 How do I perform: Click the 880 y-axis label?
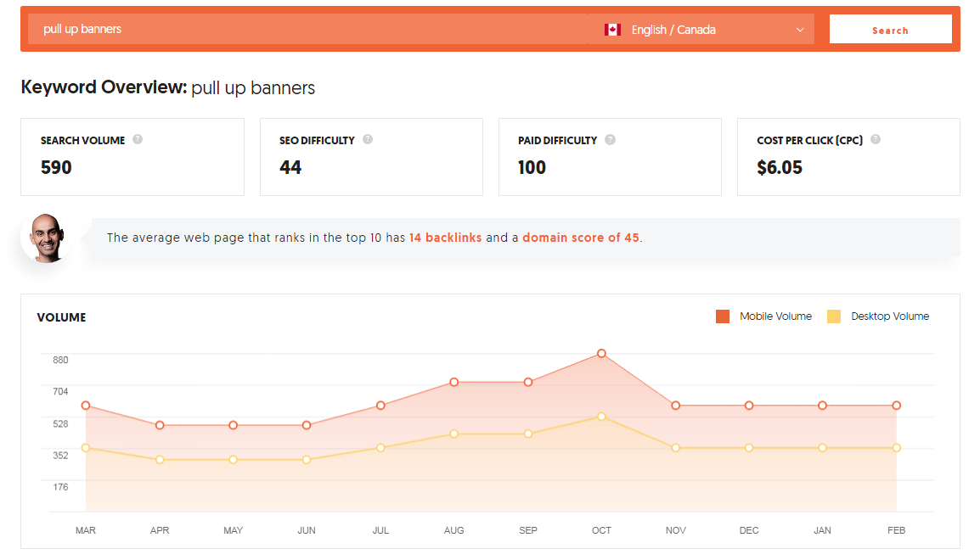click(x=60, y=360)
